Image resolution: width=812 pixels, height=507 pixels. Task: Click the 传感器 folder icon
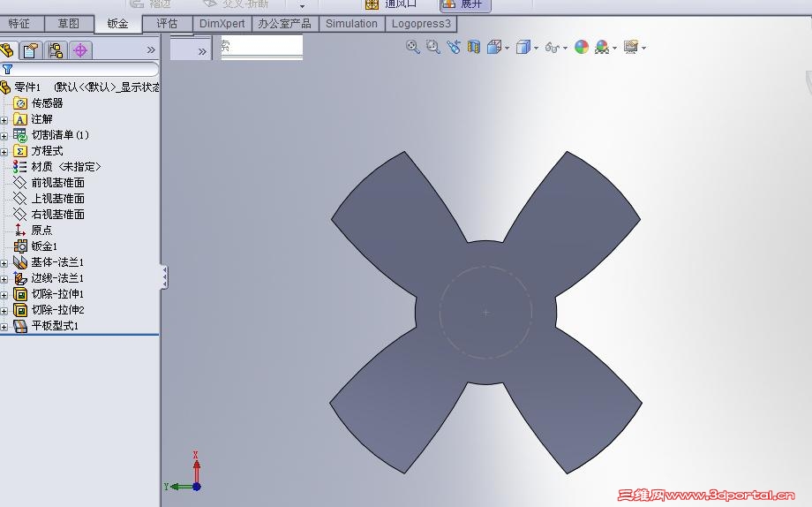click(19, 103)
